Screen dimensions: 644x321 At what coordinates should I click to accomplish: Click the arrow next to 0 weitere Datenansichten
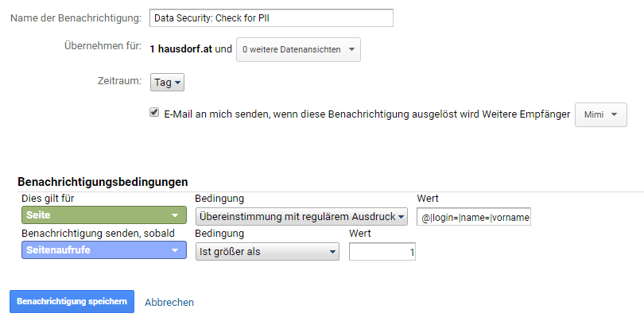coord(351,49)
